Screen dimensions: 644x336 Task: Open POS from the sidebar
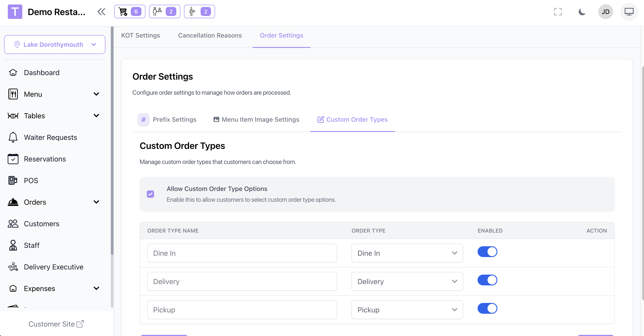(x=31, y=180)
